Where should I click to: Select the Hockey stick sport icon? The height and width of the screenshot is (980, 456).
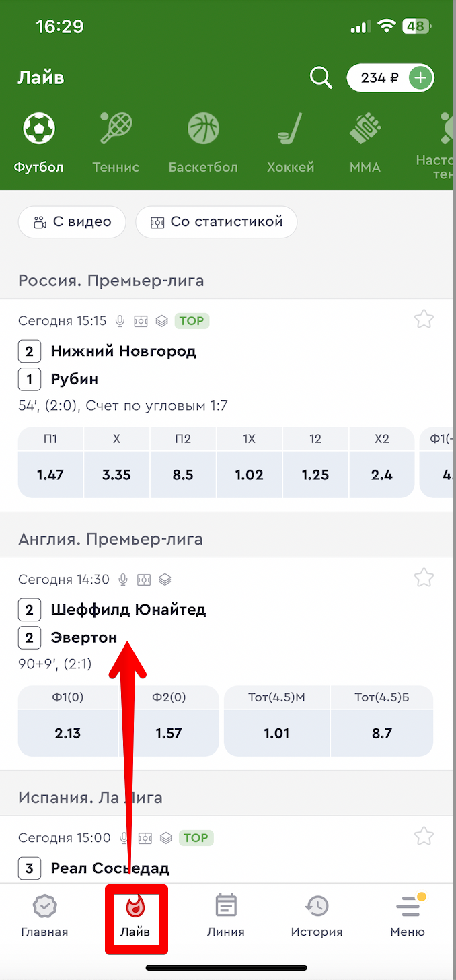[291, 129]
